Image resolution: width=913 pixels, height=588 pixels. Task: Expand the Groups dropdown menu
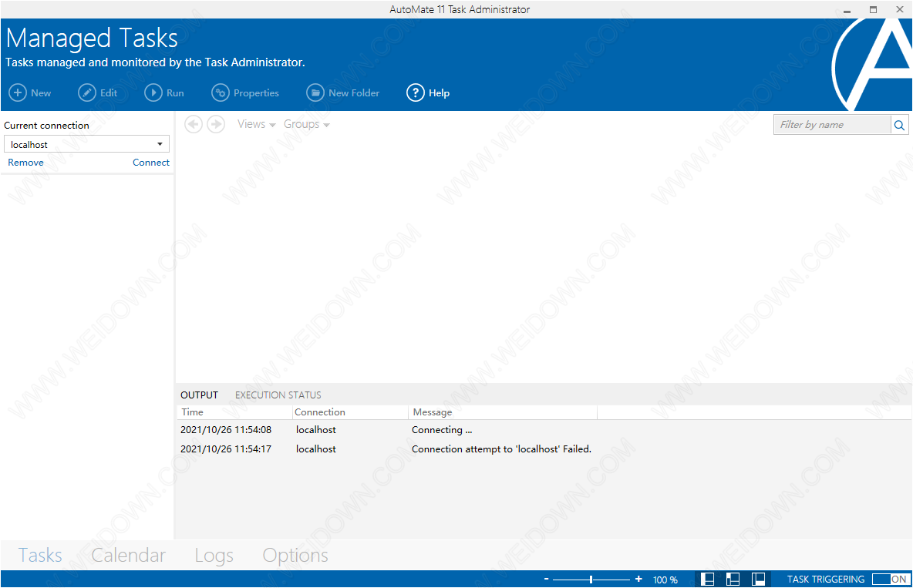click(306, 124)
